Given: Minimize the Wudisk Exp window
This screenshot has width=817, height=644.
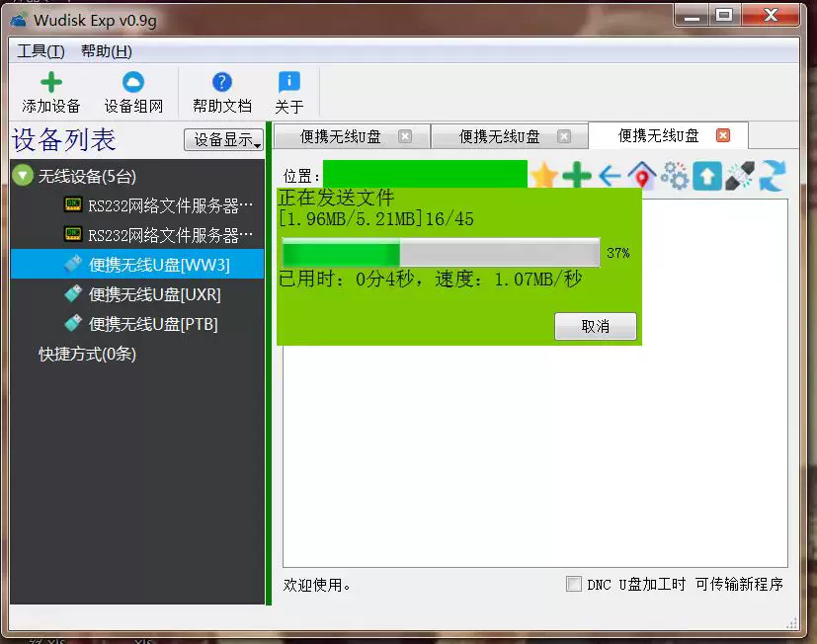Looking at the screenshot, I should (692, 15).
